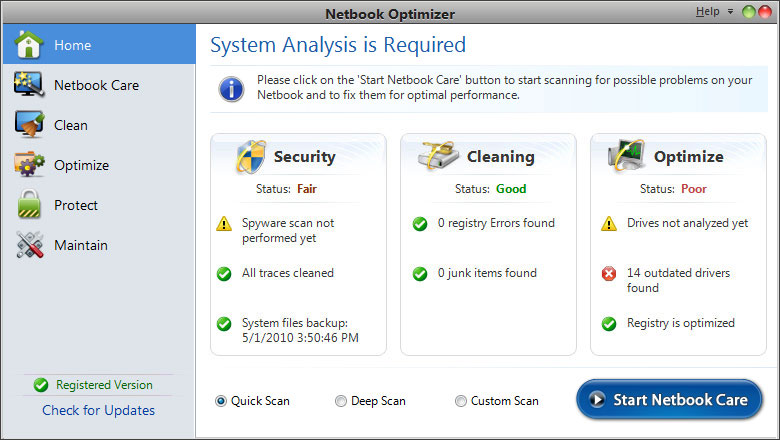Click the Optimize panel monitor icon
Image resolution: width=780 pixels, height=440 pixels.
click(627, 157)
